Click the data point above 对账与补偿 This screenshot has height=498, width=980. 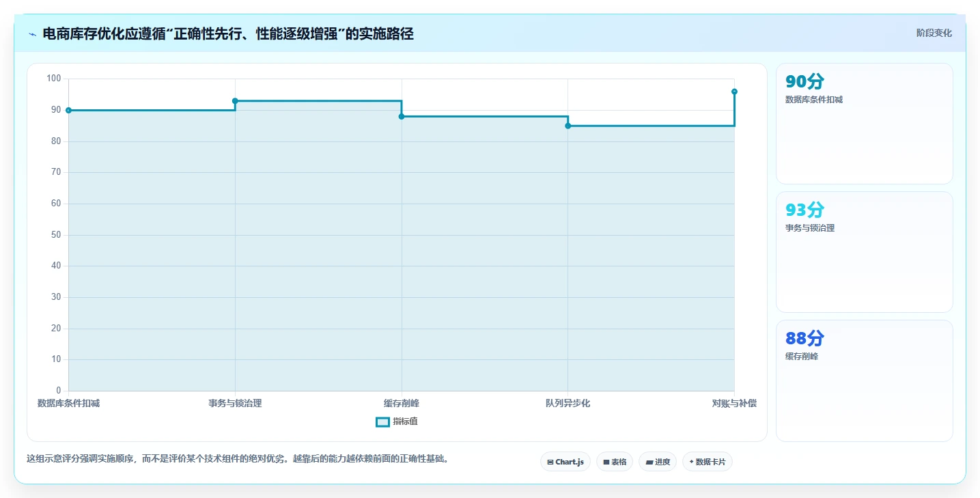click(734, 92)
